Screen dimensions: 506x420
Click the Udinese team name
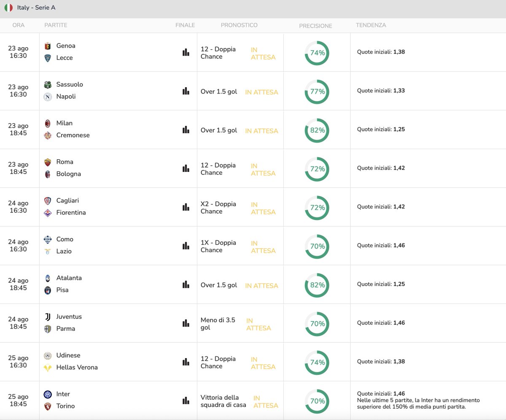(x=68, y=355)
